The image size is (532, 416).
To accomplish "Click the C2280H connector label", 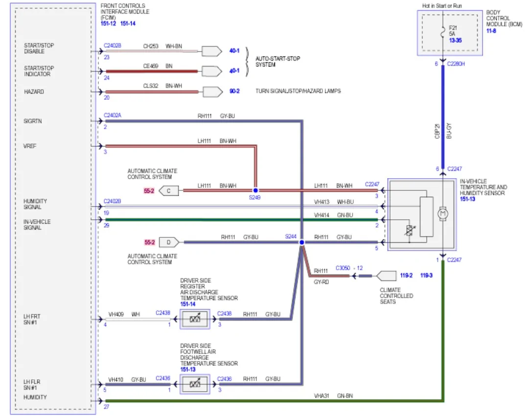I will [456, 64].
